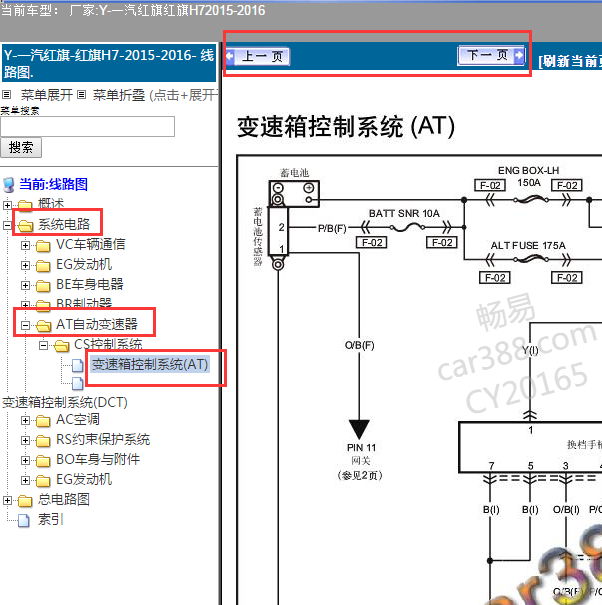Expand the 概述 folder node
This screenshot has width=602, height=605.
tap(7, 205)
